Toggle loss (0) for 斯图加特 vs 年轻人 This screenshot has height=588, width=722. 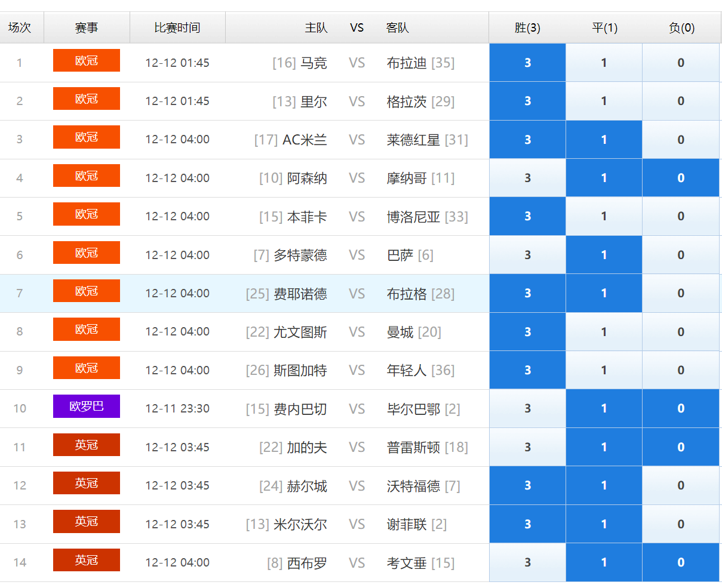coord(681,370)
